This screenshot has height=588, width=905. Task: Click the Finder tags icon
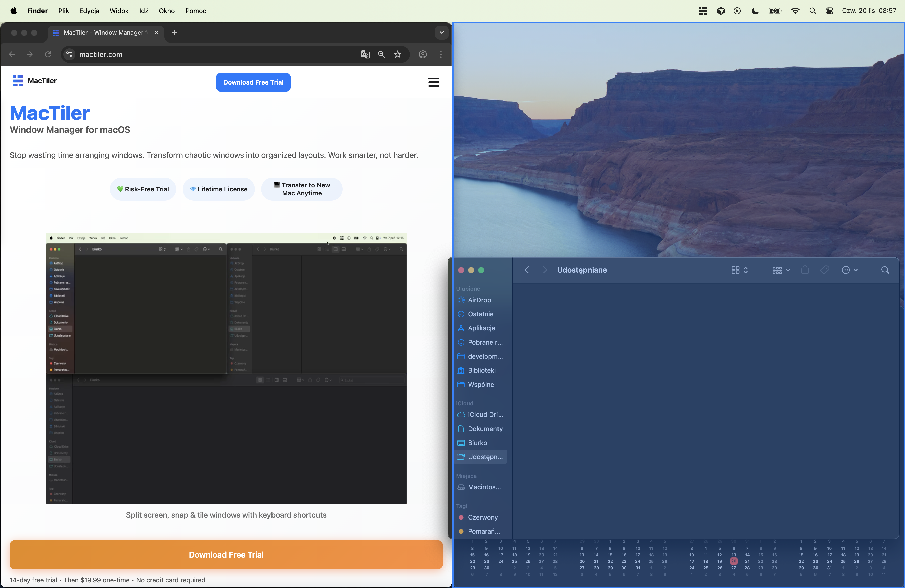coord(824,270)
